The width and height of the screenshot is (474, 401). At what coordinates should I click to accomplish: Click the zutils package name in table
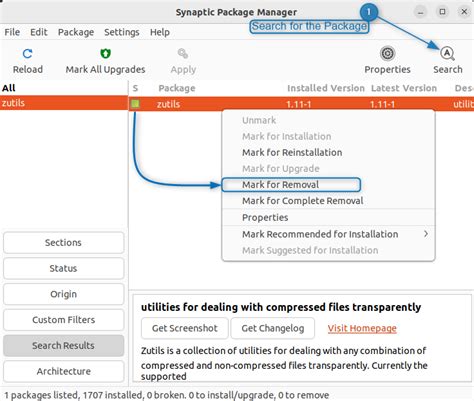(168, 104)
